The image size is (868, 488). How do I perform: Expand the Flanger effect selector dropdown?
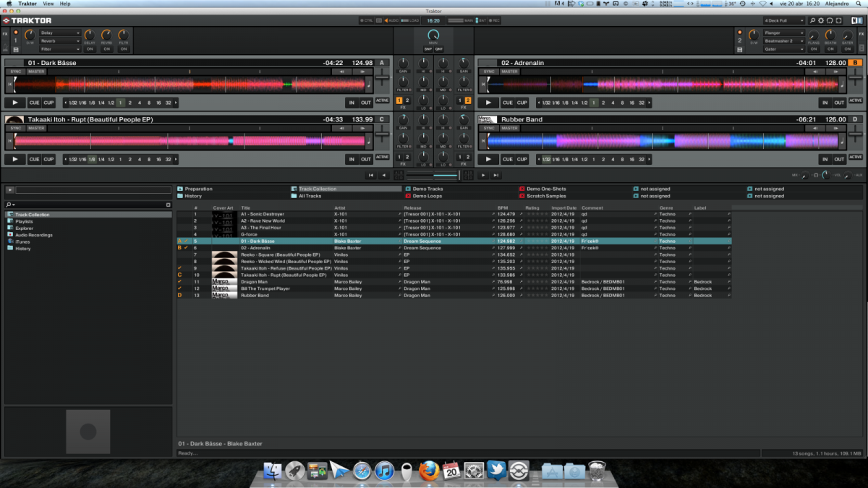tap(784, 33)
